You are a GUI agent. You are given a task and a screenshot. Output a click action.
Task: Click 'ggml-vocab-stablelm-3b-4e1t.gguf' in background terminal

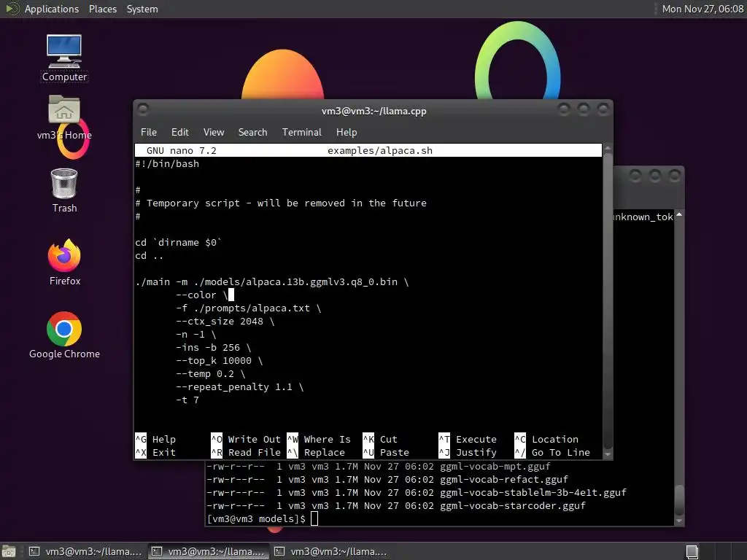coord(533,492)
